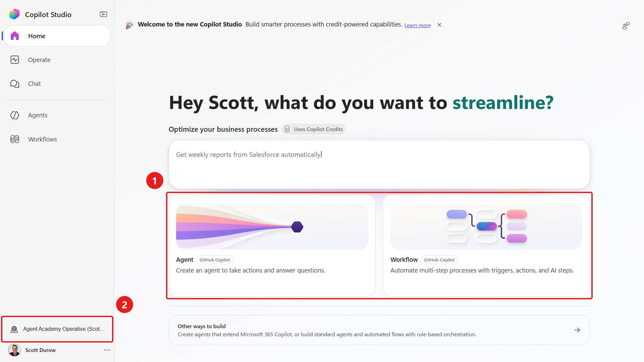Click the Copilot Credits coin icon
Viewport: 644px width, 362px height.
coord(287,129)
